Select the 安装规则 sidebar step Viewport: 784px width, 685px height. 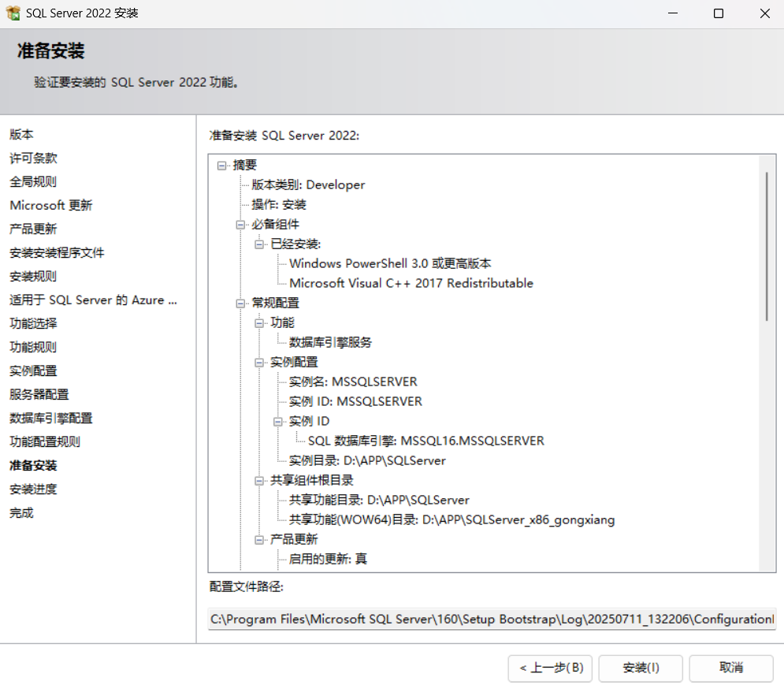(x=33, y=276)
